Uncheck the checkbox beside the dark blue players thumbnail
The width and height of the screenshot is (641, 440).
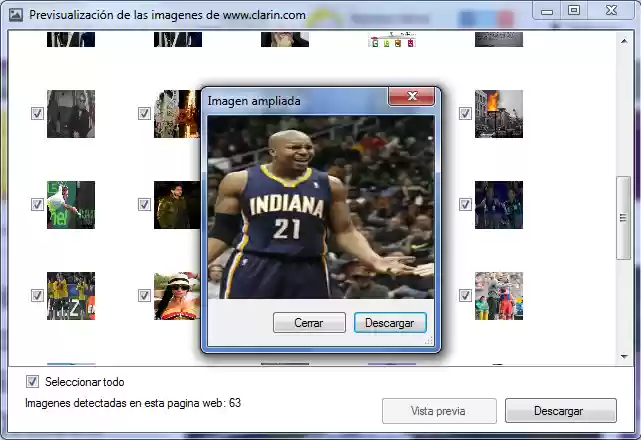[465, 204]
